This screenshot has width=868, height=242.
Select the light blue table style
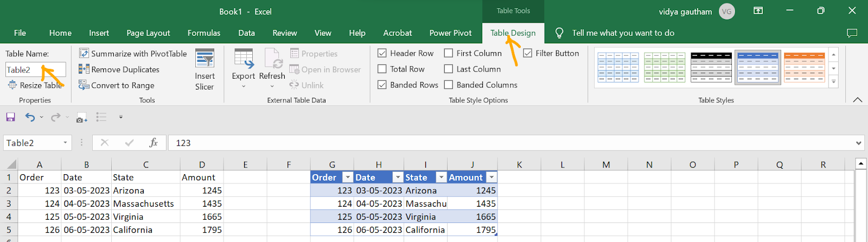coord(618,67)
